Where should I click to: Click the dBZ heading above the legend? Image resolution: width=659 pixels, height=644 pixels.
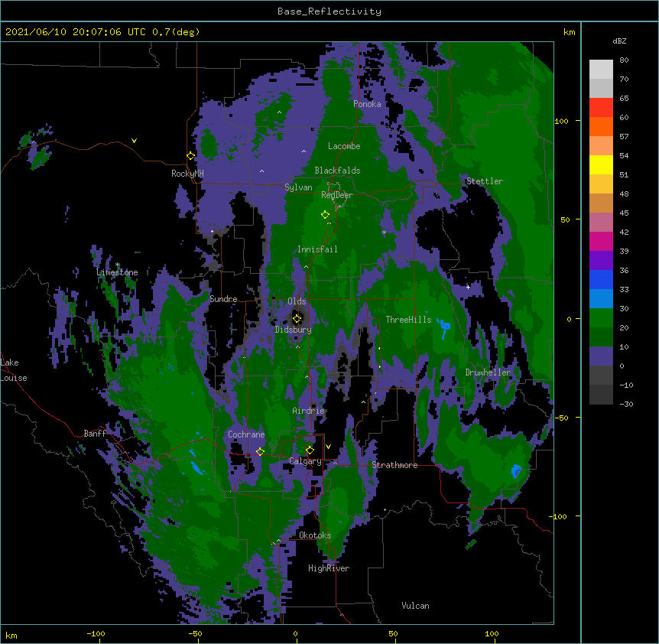619,41
